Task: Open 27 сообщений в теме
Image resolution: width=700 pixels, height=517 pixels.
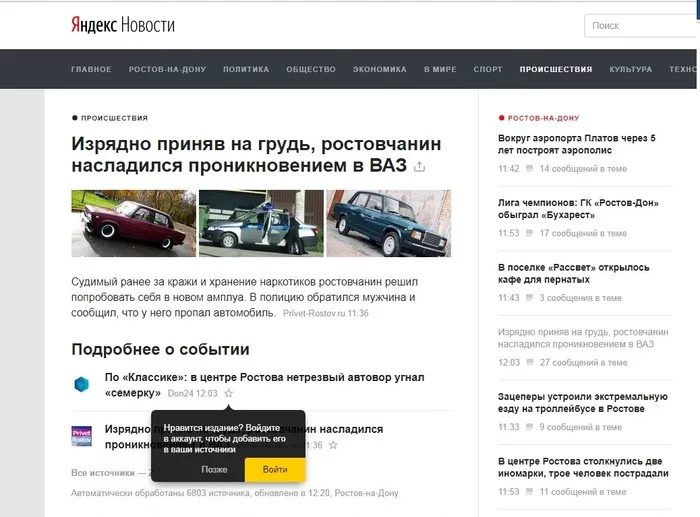Action: click(x=583, y=363)
